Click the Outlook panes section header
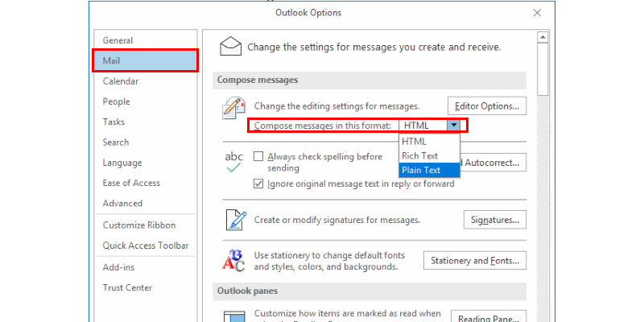 369,291
